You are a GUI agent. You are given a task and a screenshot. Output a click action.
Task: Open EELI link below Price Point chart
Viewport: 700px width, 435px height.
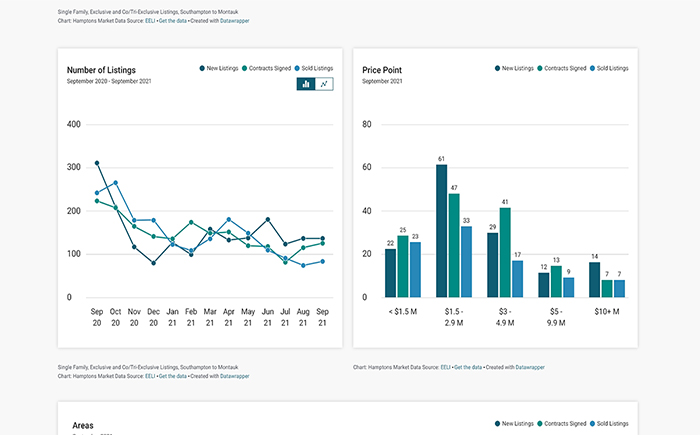tap(446, 367)
